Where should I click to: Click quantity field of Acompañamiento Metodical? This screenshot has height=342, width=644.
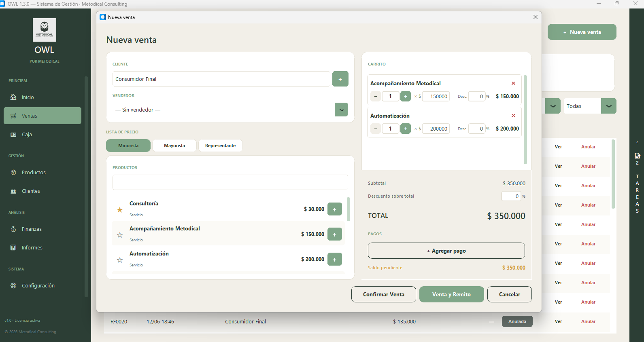(x=391, y=96)
